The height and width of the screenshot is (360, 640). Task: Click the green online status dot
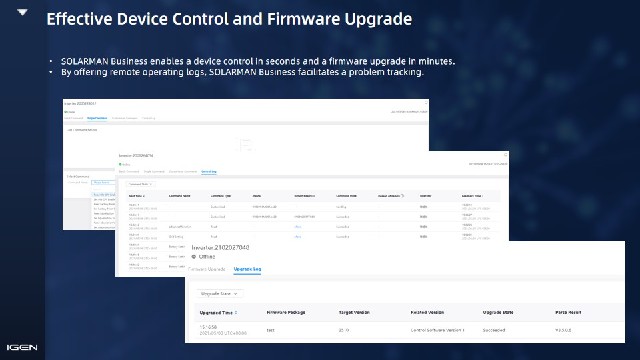[x=120, y=164]
